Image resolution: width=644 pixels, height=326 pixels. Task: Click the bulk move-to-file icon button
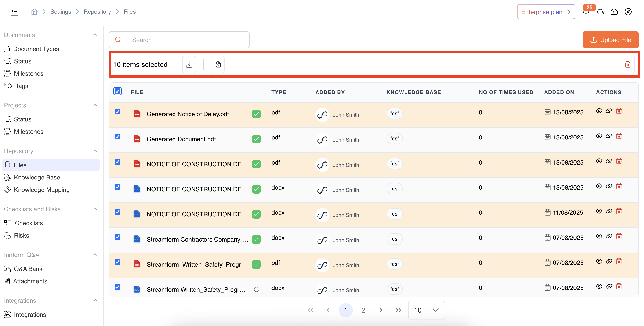click(x=217, y=65)
